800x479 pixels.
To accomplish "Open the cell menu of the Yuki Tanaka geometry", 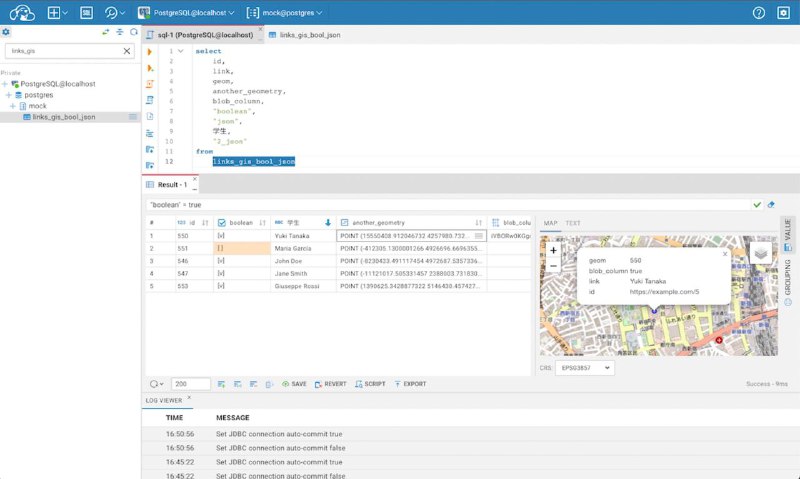I will click(479, 236).
